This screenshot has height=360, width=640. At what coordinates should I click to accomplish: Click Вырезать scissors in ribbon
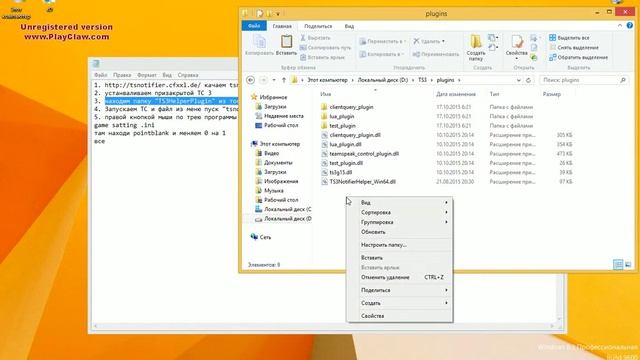click(315, 38)
